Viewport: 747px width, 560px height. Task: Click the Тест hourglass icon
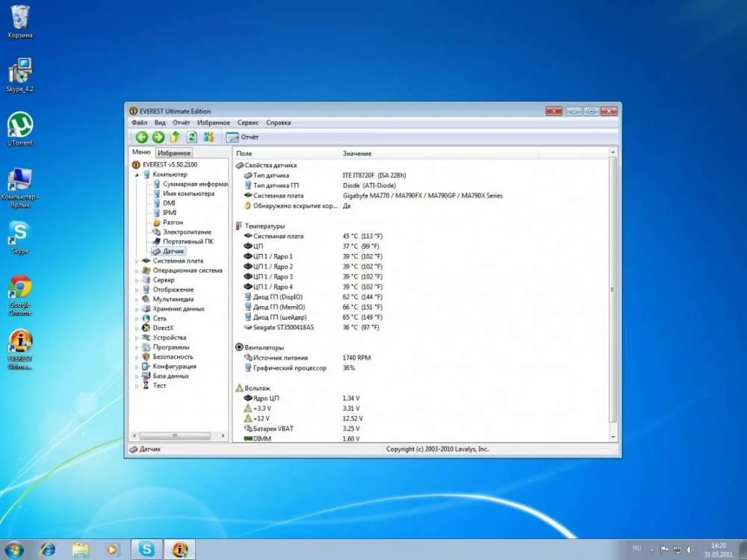click(x=146, y=386)
